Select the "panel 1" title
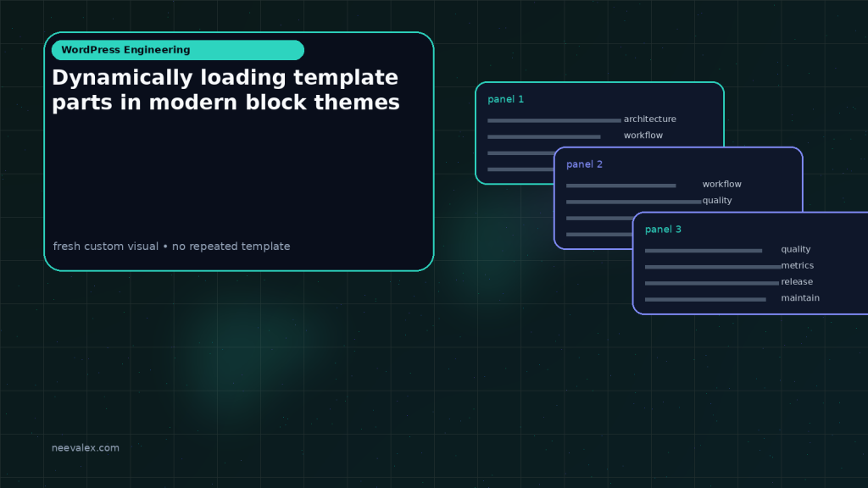This screenshot has height=488, width=868. click(505, 99)
